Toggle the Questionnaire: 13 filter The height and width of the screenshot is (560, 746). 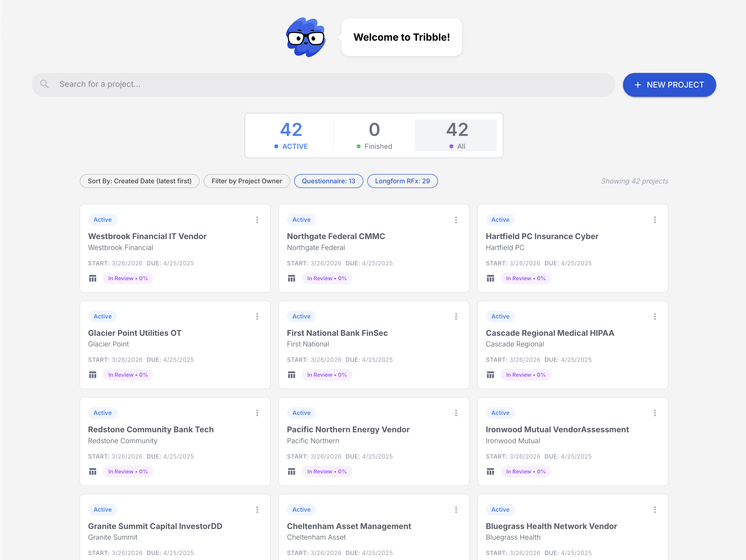[x=328, y=181]
